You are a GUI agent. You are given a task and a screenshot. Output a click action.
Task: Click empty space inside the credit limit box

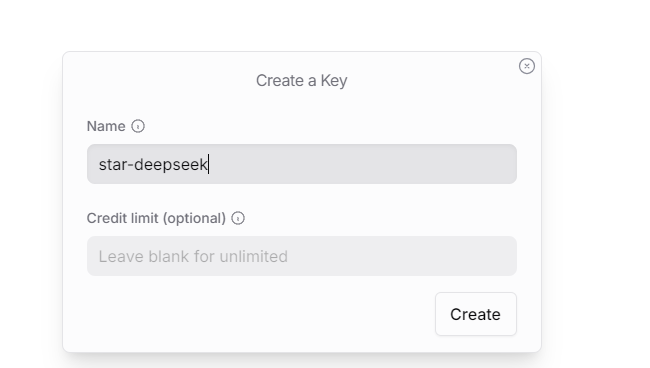click(402, 256)
